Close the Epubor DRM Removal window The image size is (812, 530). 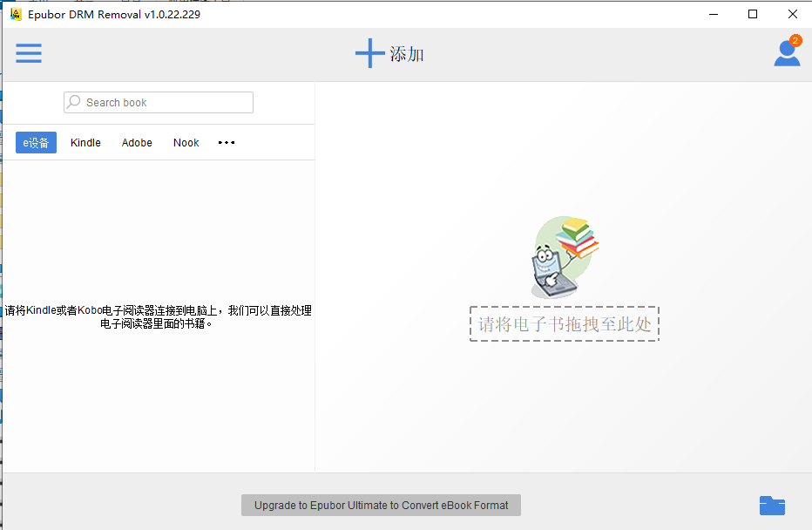[793, 15]
